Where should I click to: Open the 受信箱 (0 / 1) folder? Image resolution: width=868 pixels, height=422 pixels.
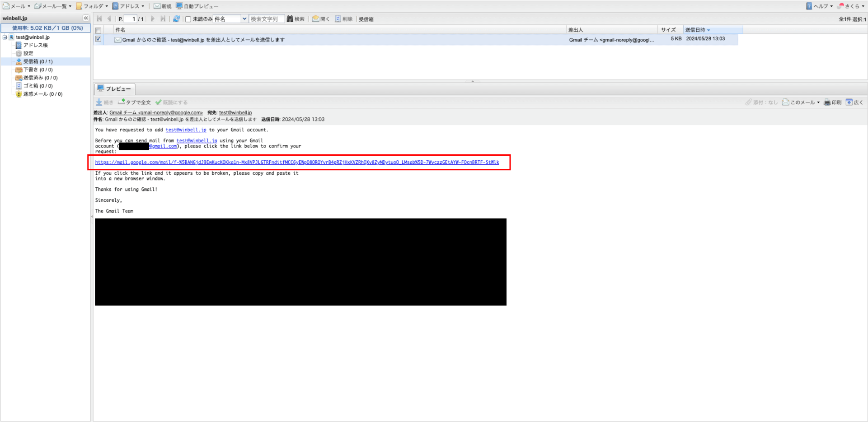tap(38, 61)
